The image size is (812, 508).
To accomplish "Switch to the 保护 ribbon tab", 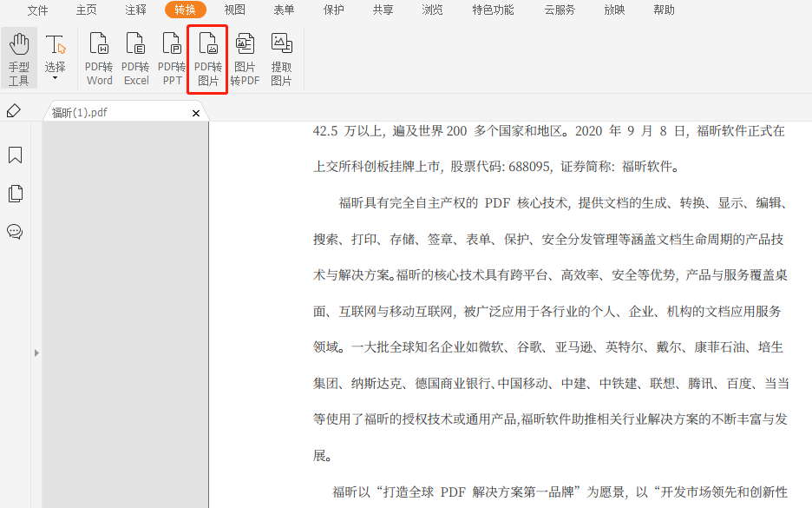I will click(333, 10).
